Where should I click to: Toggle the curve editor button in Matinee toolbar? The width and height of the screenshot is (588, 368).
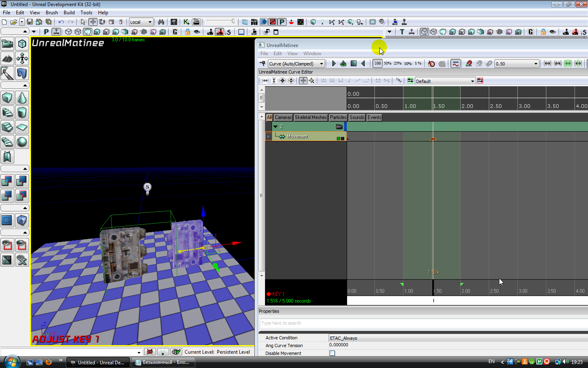pos(455,63)
